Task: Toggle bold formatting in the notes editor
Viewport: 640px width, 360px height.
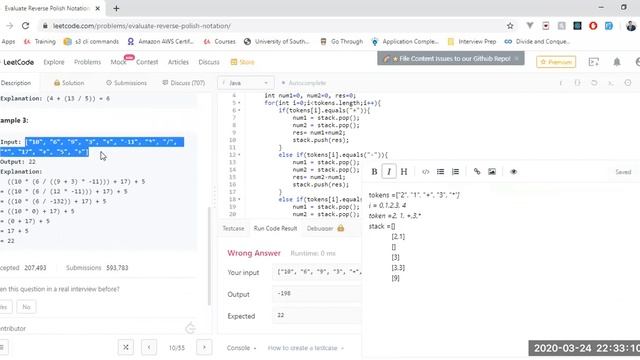Action: pyautogui.click(x=374, y=172)
